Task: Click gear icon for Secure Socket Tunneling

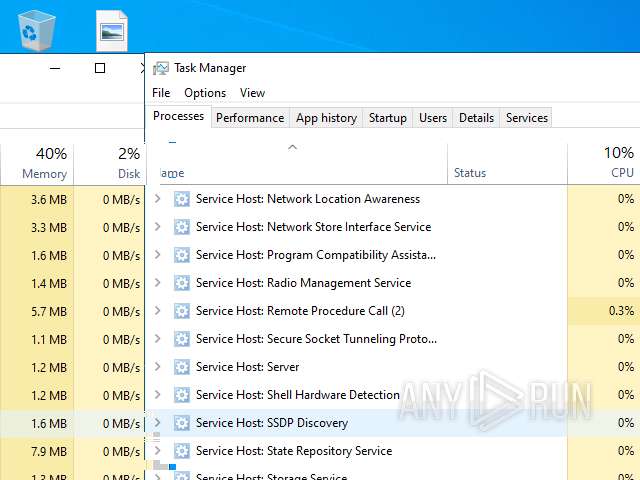Action: coord(182,339)
